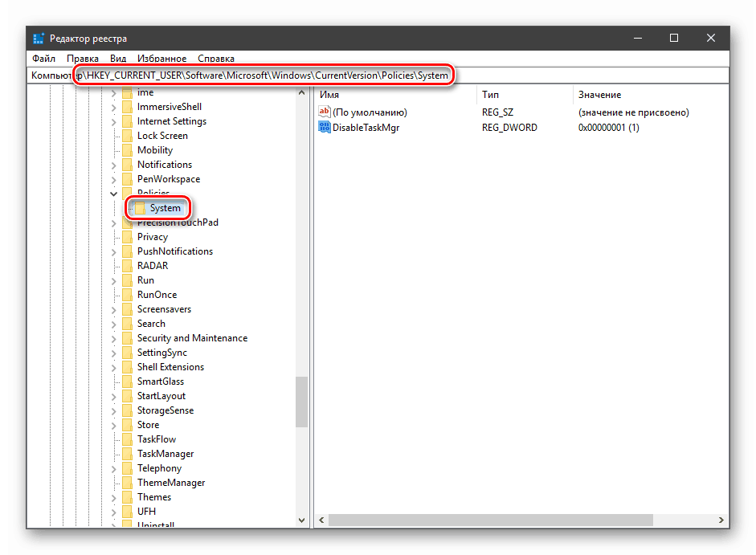The image size is (756, 555).
Task: Select the System key in tree
Action: coord(165,208)
